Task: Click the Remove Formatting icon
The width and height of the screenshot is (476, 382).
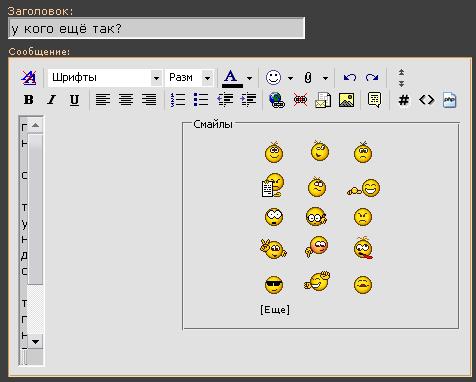Action: (x=29, y=78)
